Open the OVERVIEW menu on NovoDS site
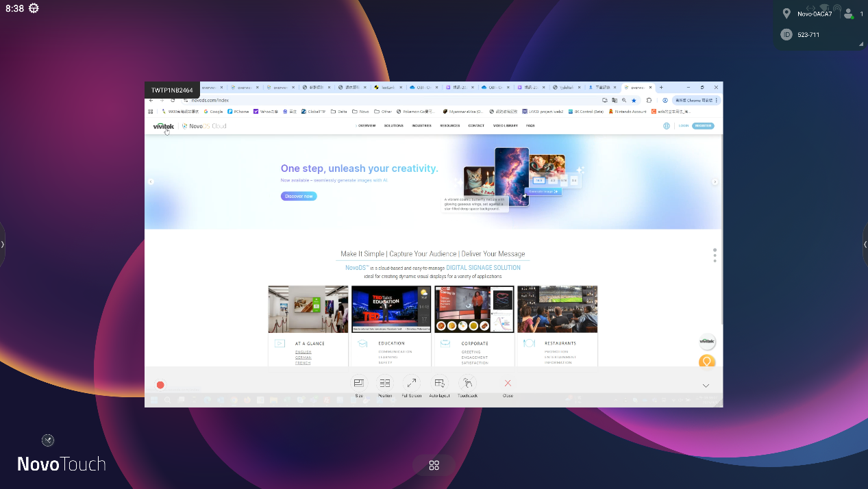Image resolution: width=868 pixels, height=489 pixels. pos(367,126)
